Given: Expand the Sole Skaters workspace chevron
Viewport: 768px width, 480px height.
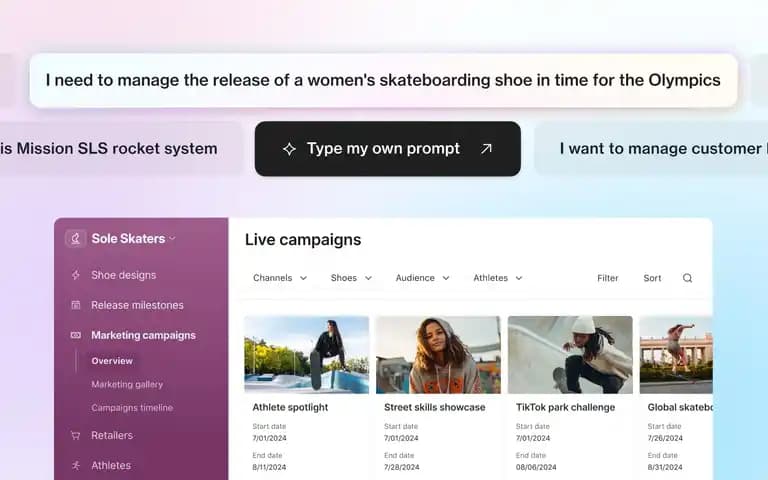Looking at the screenshot, I should (x=172, y=239).
